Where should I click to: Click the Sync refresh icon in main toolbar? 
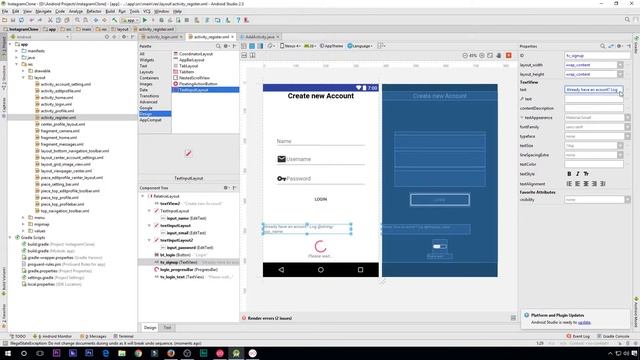pyautogui.click(x=21, y=20)
